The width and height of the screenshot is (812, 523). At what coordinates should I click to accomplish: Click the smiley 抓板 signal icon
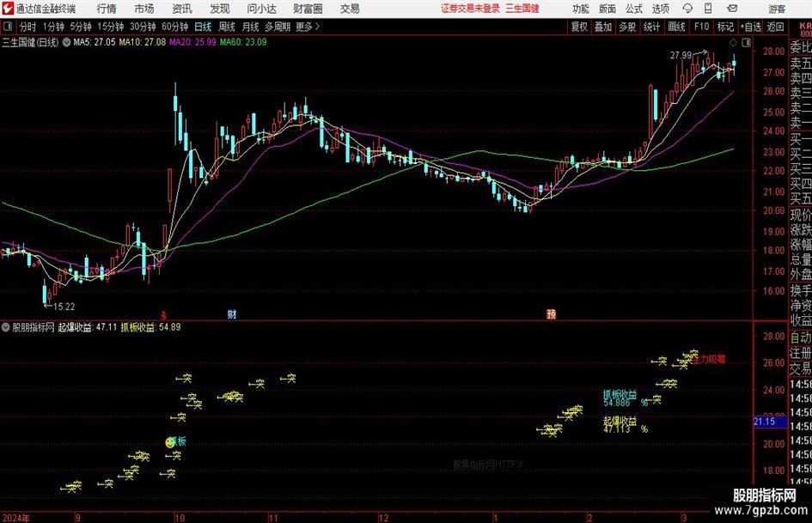pyautogui.click(x=170, y=443)
